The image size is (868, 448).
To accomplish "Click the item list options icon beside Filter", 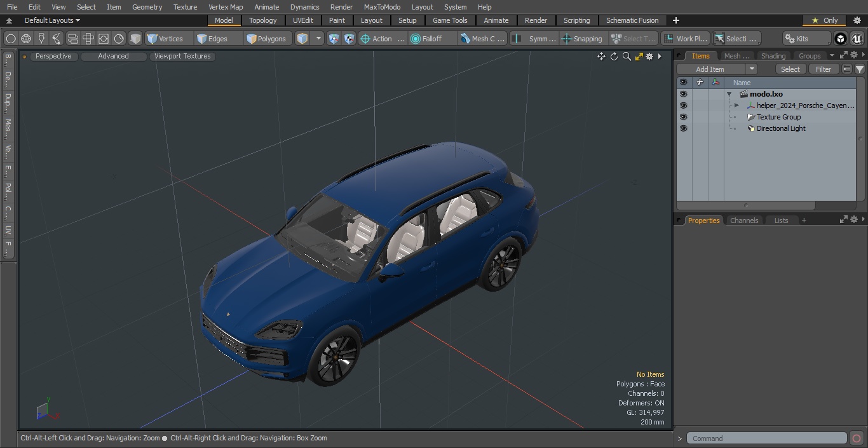I will [847, 69].
